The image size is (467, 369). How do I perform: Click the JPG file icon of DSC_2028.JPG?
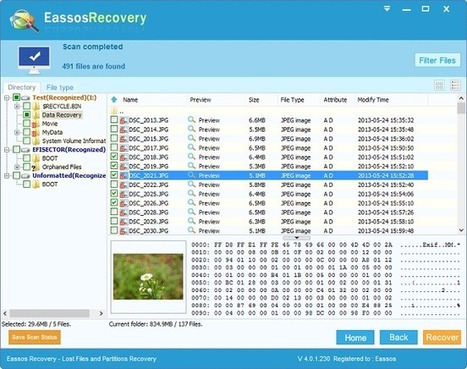[x=124, y=212]
